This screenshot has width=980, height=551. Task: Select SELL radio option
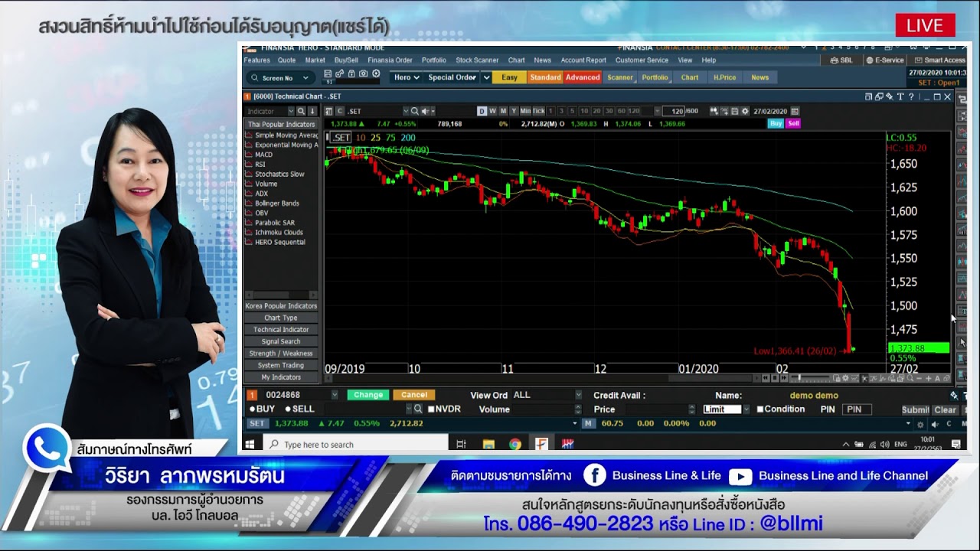[x=300, y=409]
